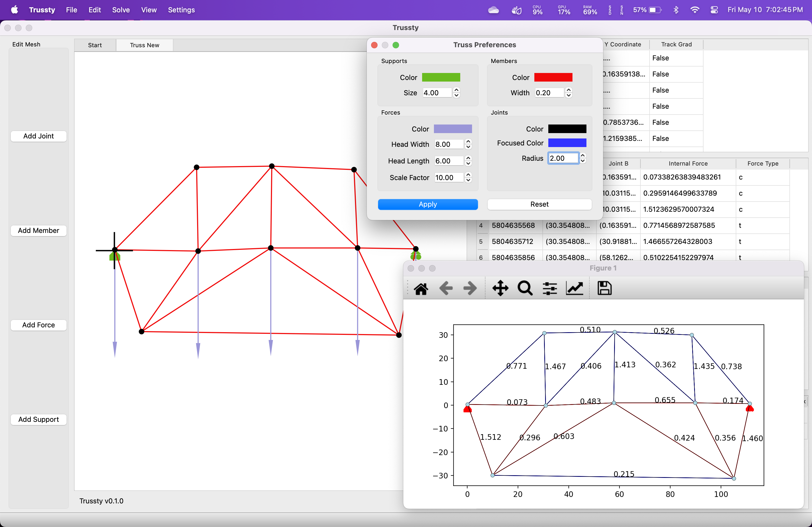Open the Trussty app menu
Screen dimensions: 812x527
[42, 10]
